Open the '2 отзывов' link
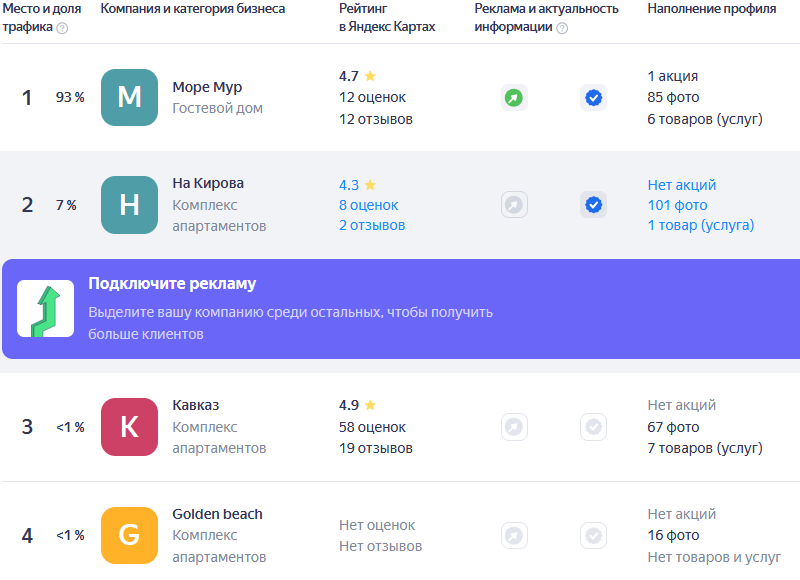The image size is (800, 580). [x=372, y=225]
